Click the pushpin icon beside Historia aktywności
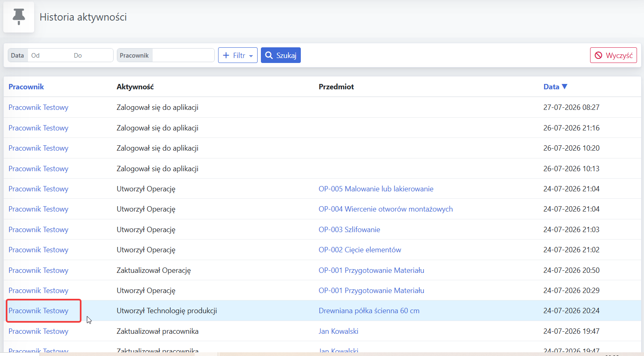 tap(19, 17)
